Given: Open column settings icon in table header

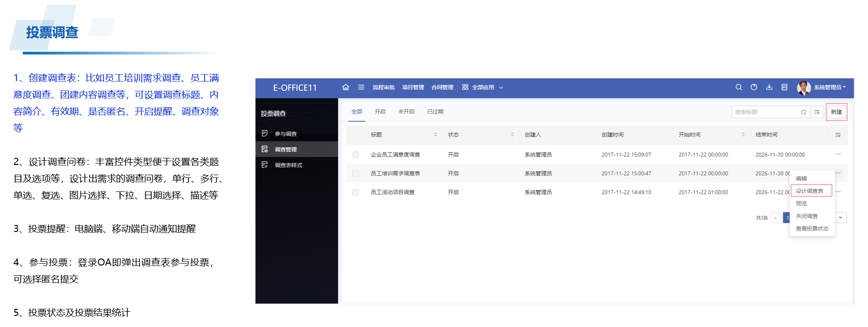Looking at the screenshot, I should 838,135.
